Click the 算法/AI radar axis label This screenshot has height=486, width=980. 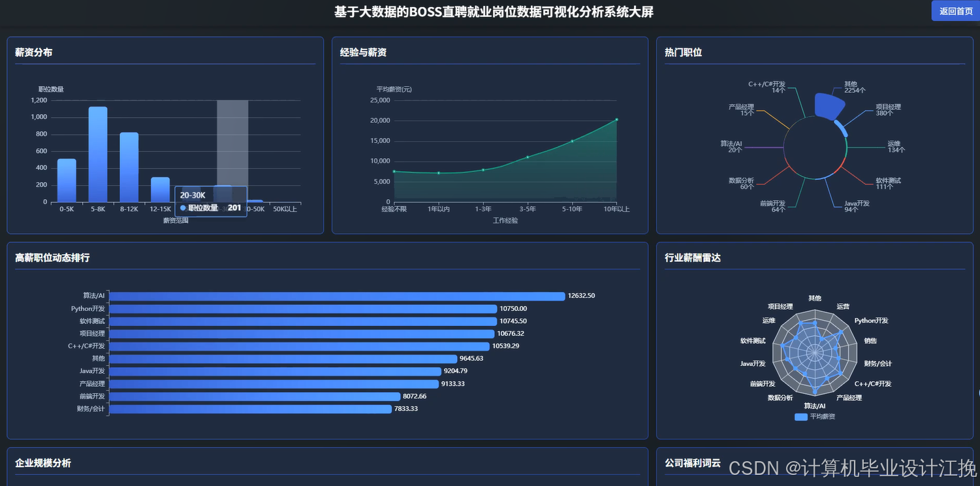point(815,406)
